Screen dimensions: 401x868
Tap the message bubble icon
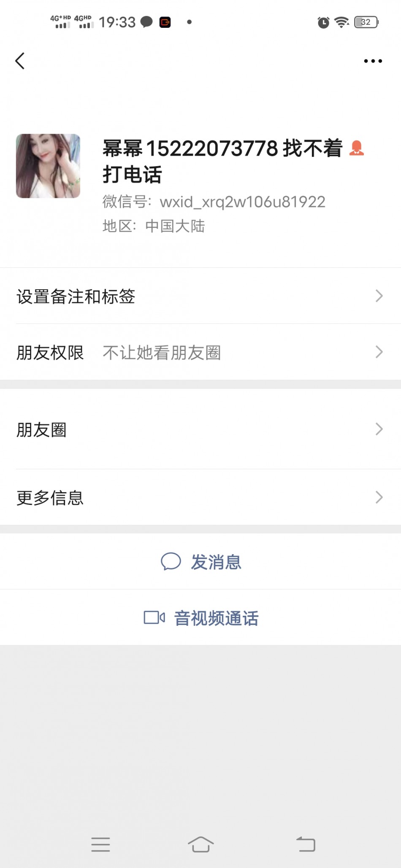click(x=171, y=561)
